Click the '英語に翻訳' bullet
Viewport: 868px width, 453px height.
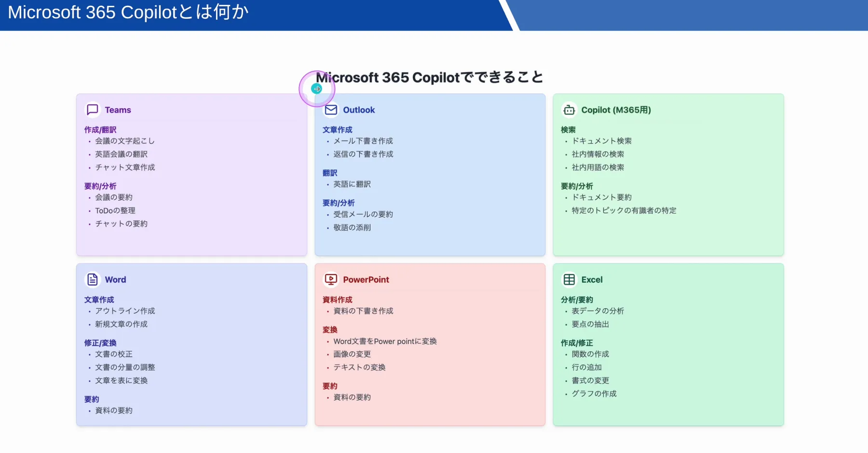coord(353,184)
